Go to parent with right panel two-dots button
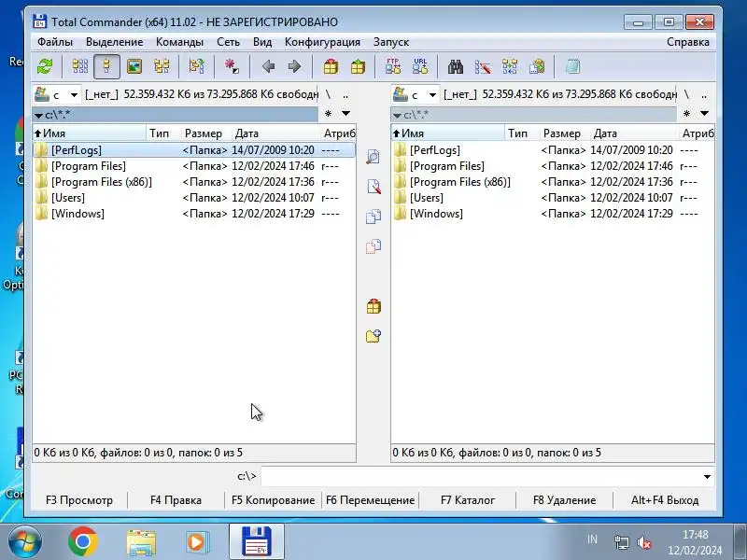Image resolution: width=747 pixels, height=560 pixels. [704, 95]
